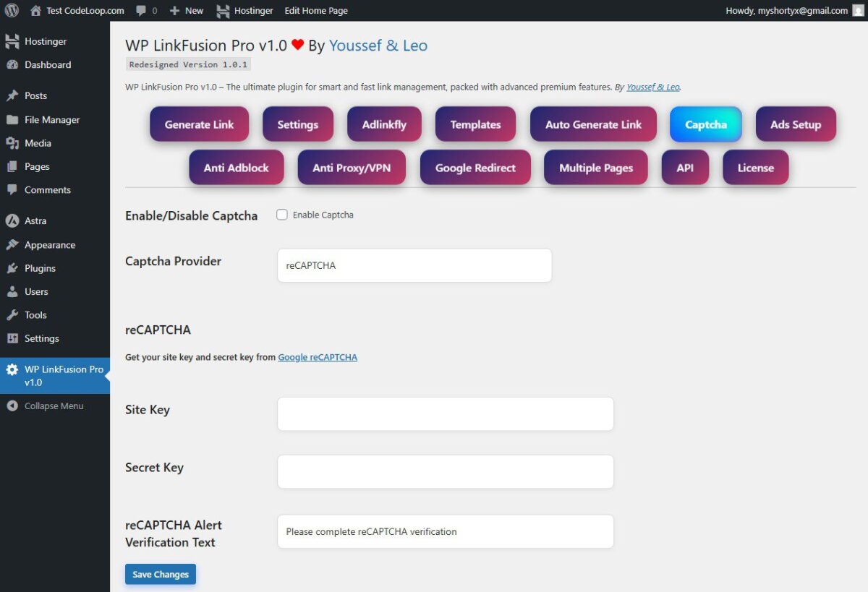Open Appearance in the sidebar menu

[50, 245]
